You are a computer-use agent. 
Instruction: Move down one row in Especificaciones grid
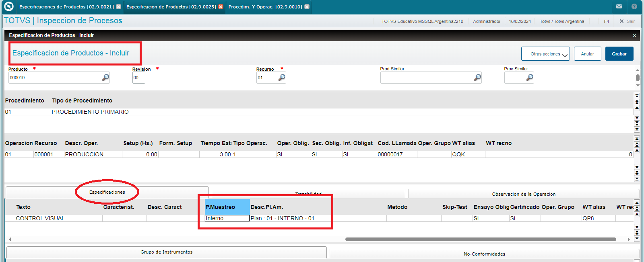click(x=637, y=227)
